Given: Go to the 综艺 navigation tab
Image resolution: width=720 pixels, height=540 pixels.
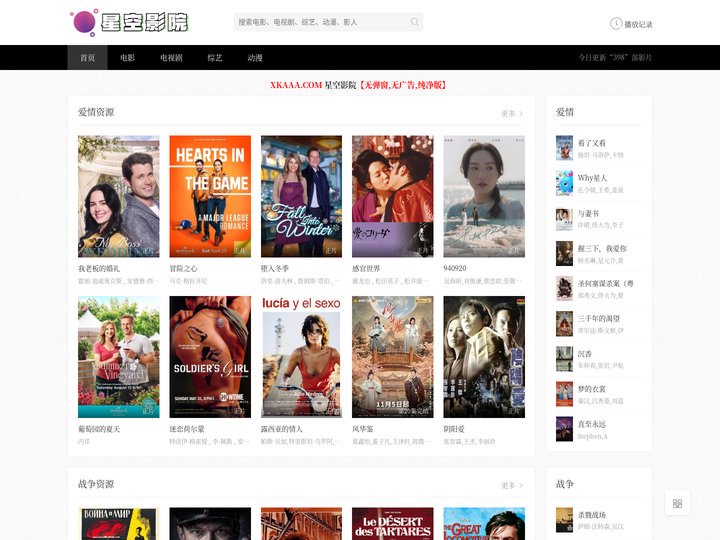Looking at the screenshot, I should coord(214,57).
